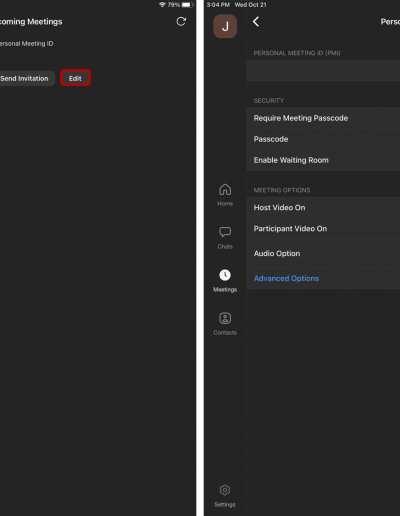The height and width of the screenshot is (516, 400).
Task: Open the Audio Option setting
Action: pyautogui.click(x=323, y=253)
